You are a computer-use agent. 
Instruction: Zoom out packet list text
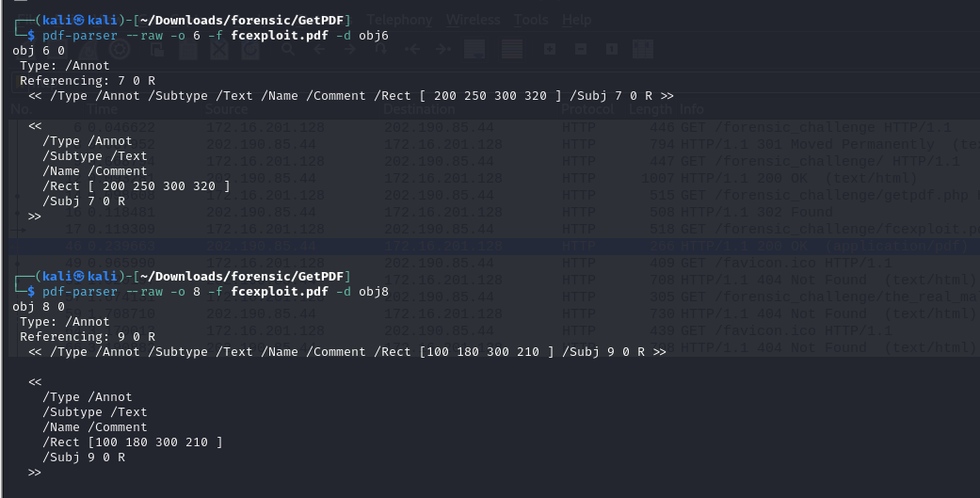(581, 49)
